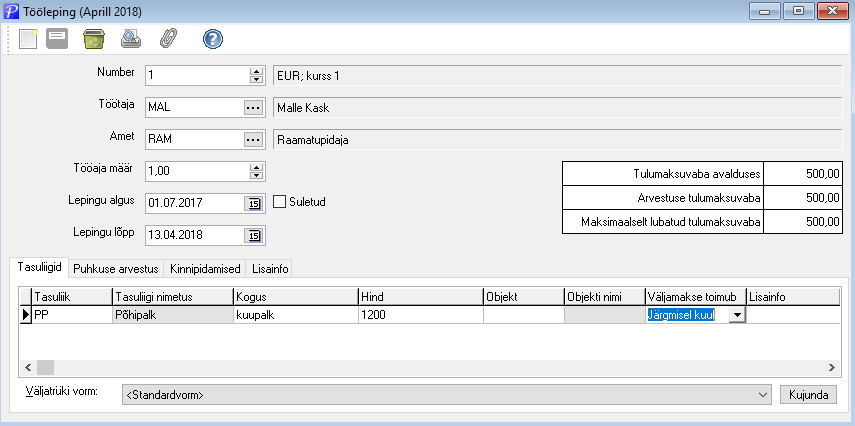Click the empty Objekt cell in PP row
Screen dimensions: 855x426
[523, 315]
